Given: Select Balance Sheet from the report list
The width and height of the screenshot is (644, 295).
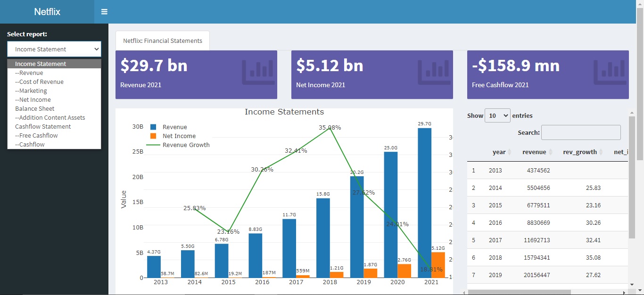Looking at the screenshot, I should (x=34, y=108).
